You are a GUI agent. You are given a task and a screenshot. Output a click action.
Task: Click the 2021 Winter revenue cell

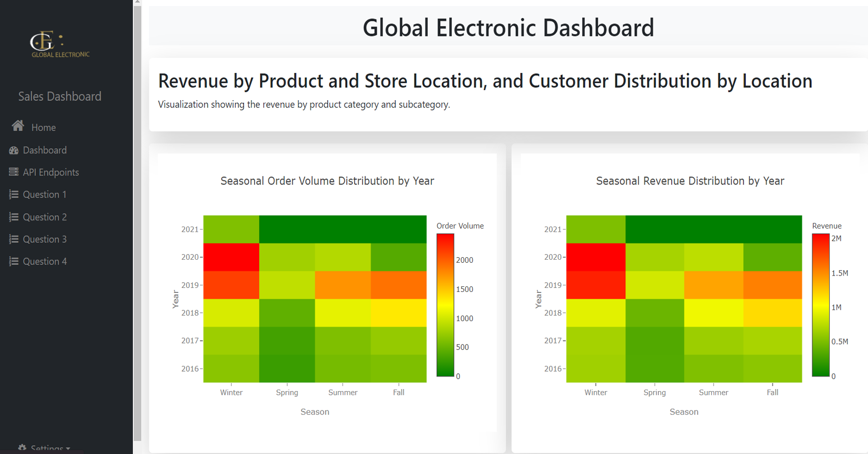(596, 229)
